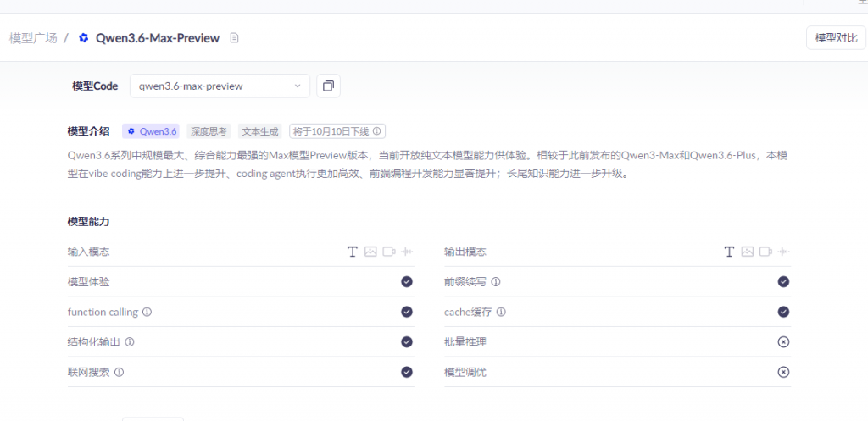
Task: Copy the model code with the copy icon
Action: point(328,86)
